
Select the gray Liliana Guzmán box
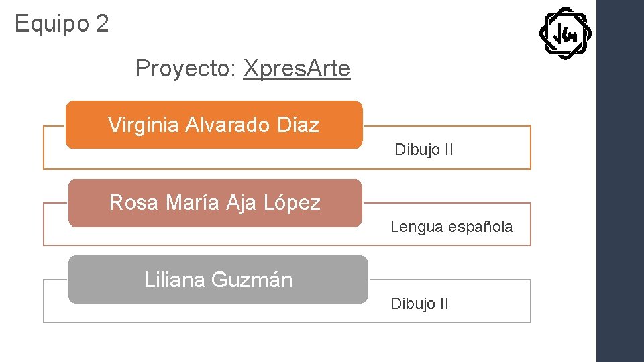pos(218,280)
